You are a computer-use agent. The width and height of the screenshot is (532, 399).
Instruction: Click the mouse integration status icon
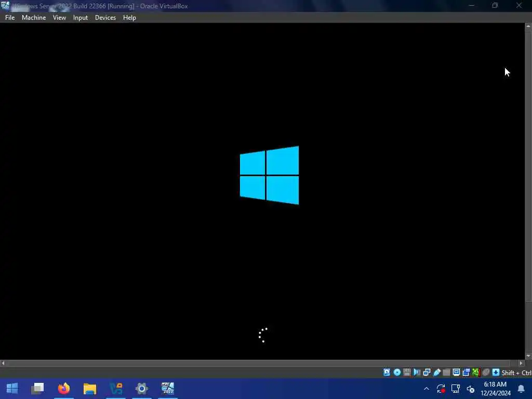click(486, 373)
